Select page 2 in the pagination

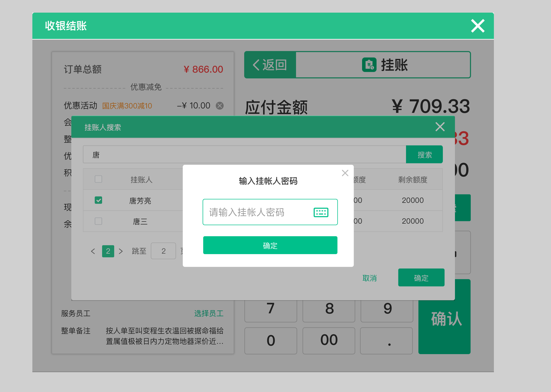pyautogui.click(x=108, y=251)
